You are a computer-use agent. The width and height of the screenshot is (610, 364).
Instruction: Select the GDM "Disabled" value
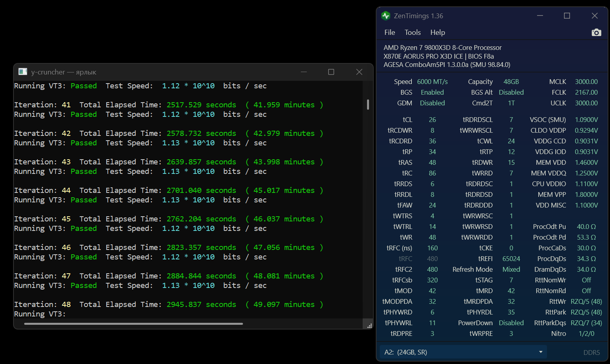(432, 103)
